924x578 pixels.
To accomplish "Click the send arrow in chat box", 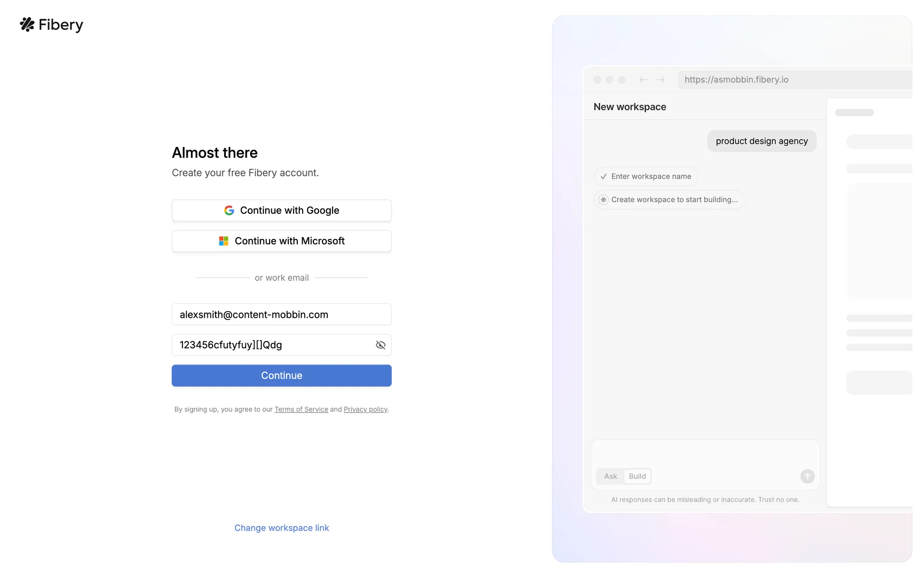I will [x=807, y=476].
